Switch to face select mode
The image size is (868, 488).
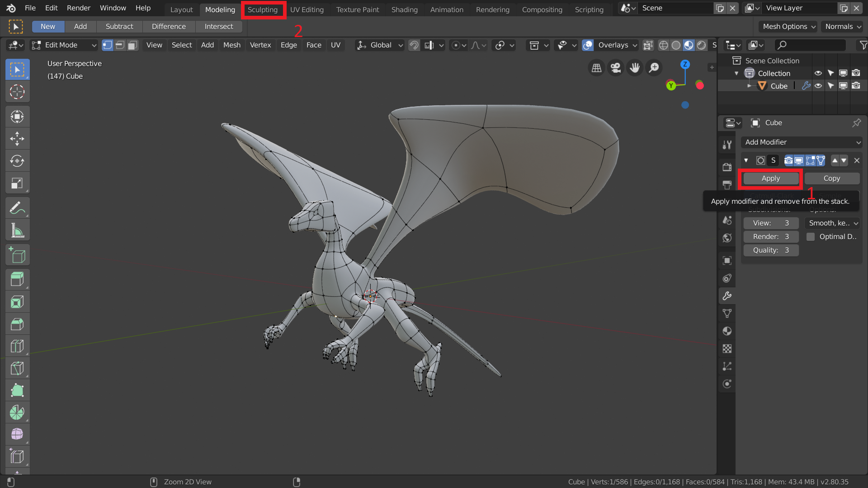point(132,45)
